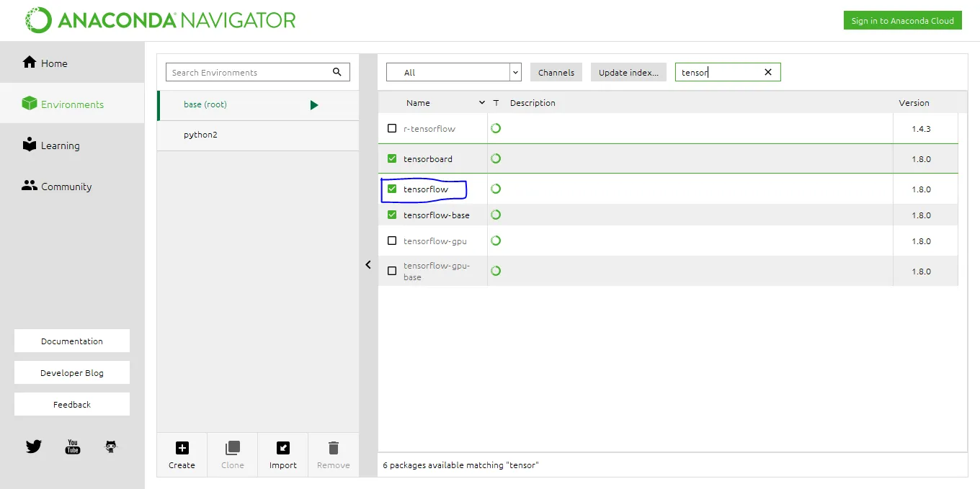Click the Update index... button
The width and height of the screenshot is (980, 489).
coord(628,72)
